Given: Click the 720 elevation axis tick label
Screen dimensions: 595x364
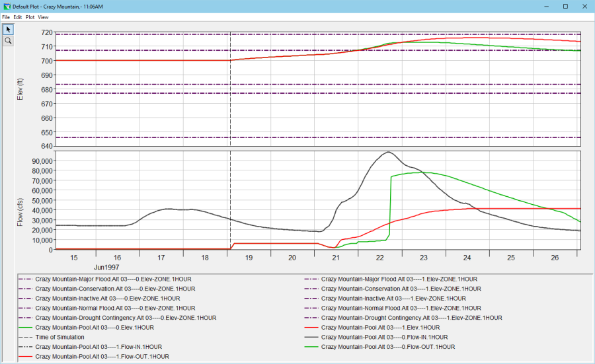Looking at the screenshot, I should [x=47, y=32].
